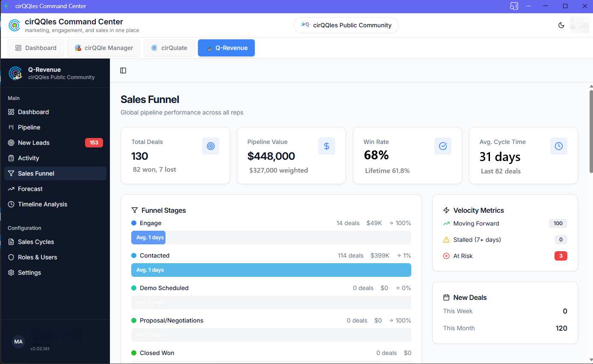The width and height of the screenshot is (593, 364).
Task: Click the target icon on Total Deals card
Action: 210,146
